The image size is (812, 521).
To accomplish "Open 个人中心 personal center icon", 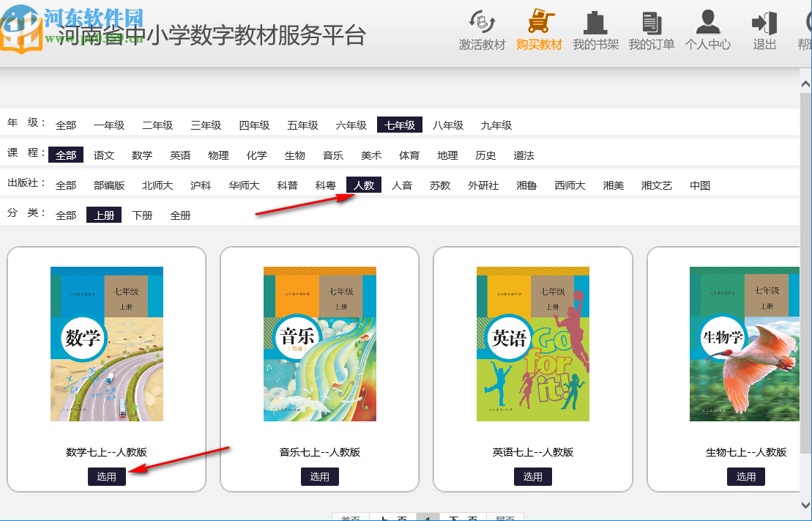I will pyautogui.click(x=707, y=28).
